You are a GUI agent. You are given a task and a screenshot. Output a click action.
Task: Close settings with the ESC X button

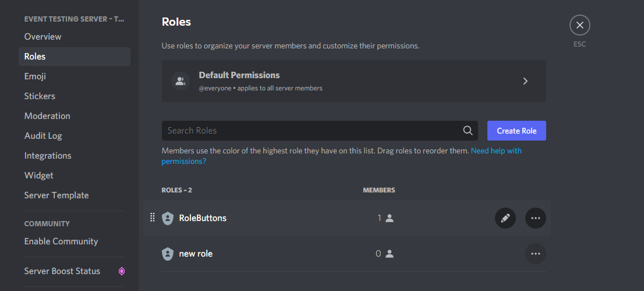[579, 25]
